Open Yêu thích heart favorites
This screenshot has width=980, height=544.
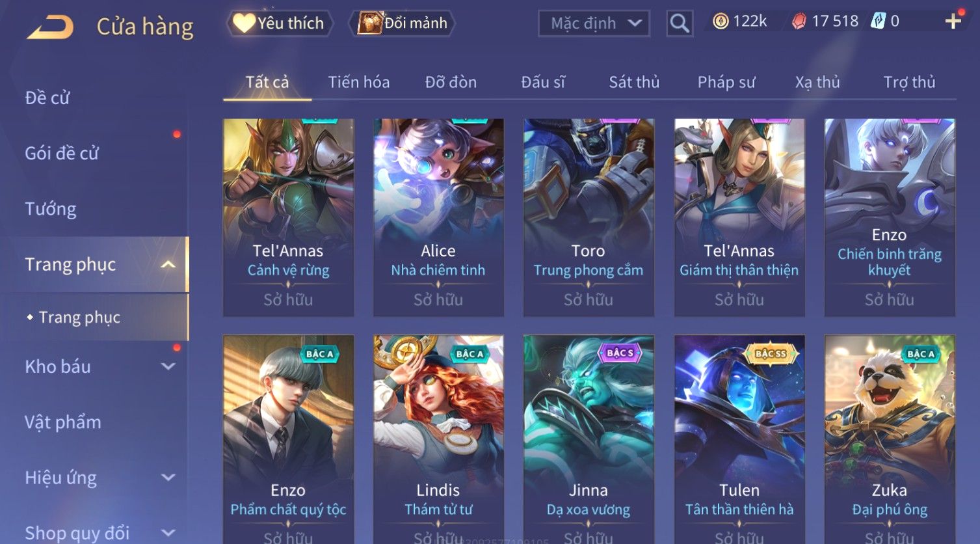(280, 23)
